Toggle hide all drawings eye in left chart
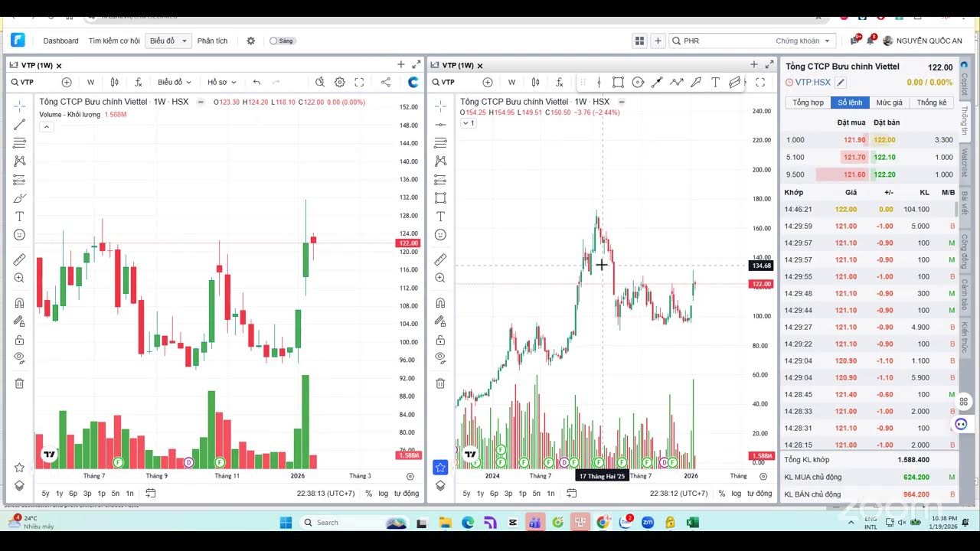 pos(19,357)
